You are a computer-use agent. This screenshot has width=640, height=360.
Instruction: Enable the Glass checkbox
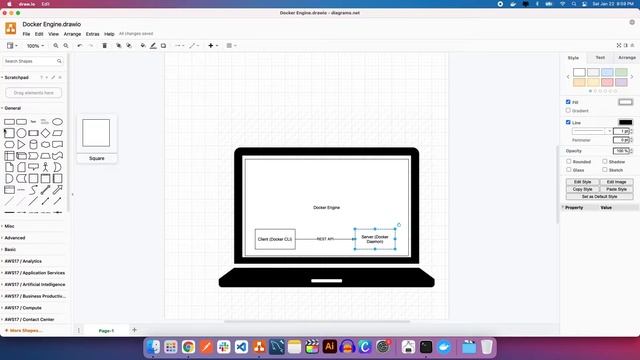tap(569, 169)
